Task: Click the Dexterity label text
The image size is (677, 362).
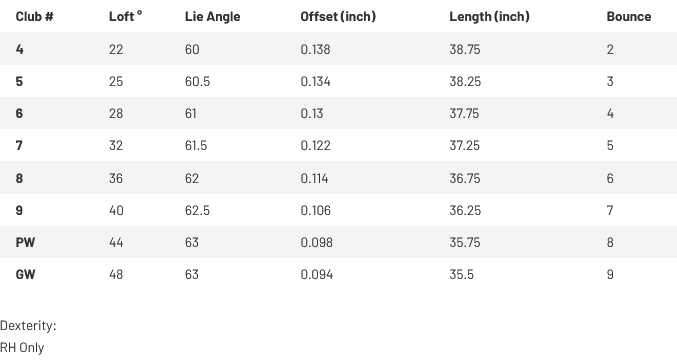Action: (x=28, y=326)
